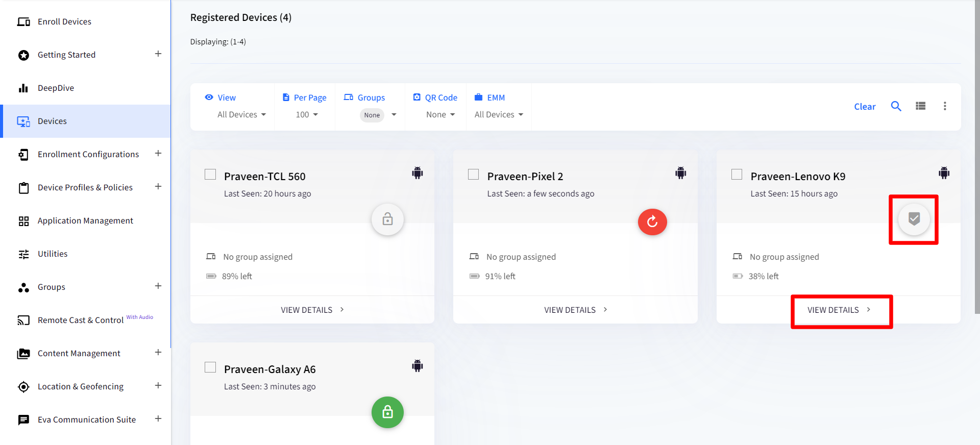Image resolution: width=980 pixels, height=445 pixels.
Task: Click the Android icon on Praveen-Lenovo K9 card
Action: coord(944,173)
